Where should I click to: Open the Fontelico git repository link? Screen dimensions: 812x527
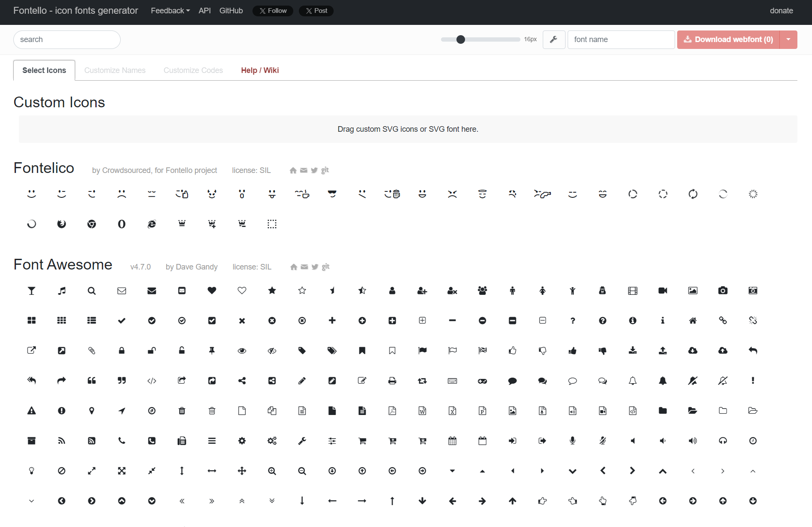pos(325,170)
